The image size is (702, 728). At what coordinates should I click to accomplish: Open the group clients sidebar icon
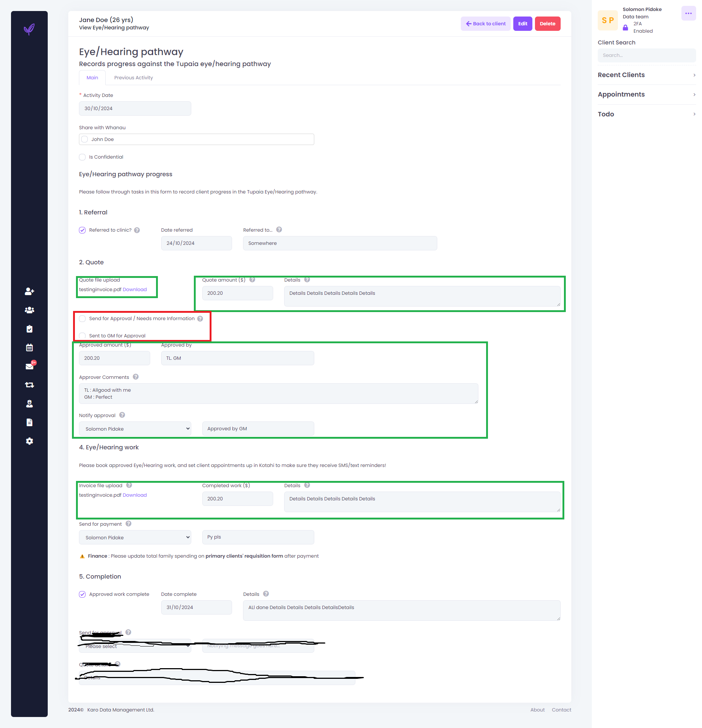click(29, 310)
